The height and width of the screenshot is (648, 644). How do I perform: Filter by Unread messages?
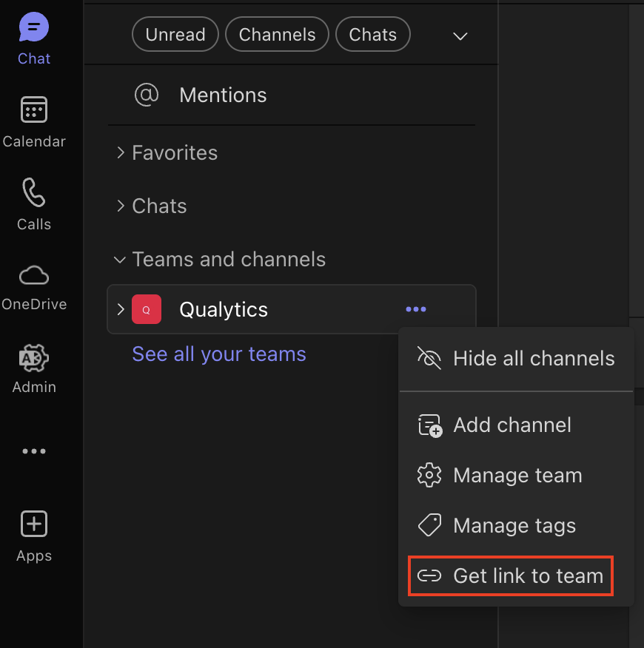(175, 34)
